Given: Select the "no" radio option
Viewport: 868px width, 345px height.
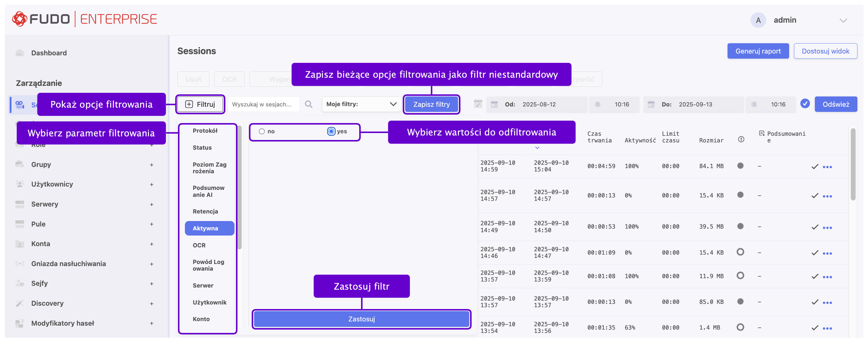Looking at the screenshot, I should tap(262, 132).
